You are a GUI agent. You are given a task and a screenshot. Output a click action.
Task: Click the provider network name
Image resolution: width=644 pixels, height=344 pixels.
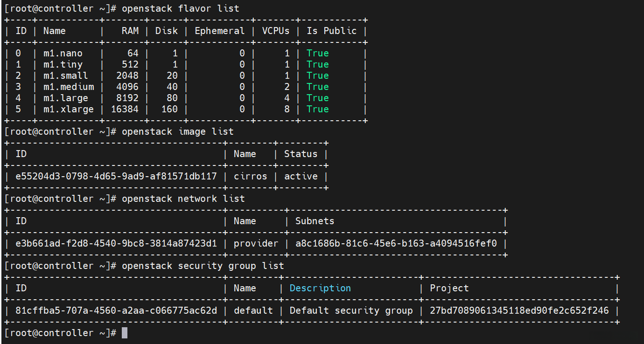click(256, 243)
